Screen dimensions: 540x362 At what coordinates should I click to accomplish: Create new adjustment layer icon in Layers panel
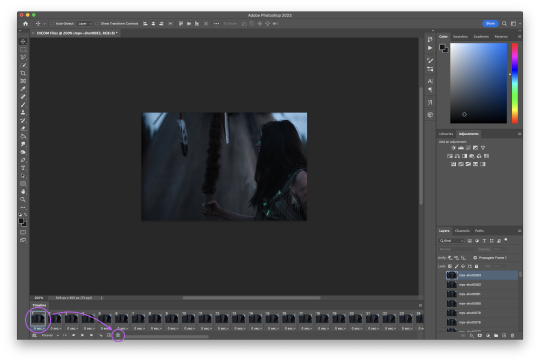[x=488, y=335]
